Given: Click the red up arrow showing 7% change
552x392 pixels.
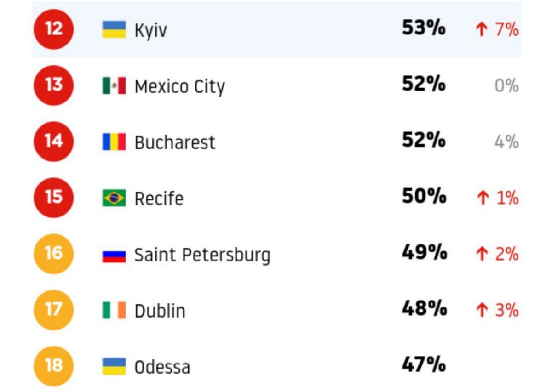Looking at the screenshot, I should tap(481, 31).
